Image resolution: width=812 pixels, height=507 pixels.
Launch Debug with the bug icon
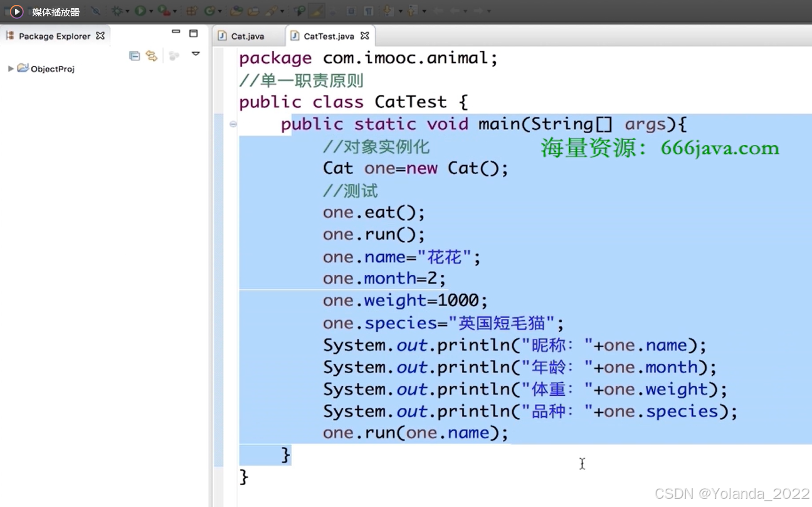[117, 11]
